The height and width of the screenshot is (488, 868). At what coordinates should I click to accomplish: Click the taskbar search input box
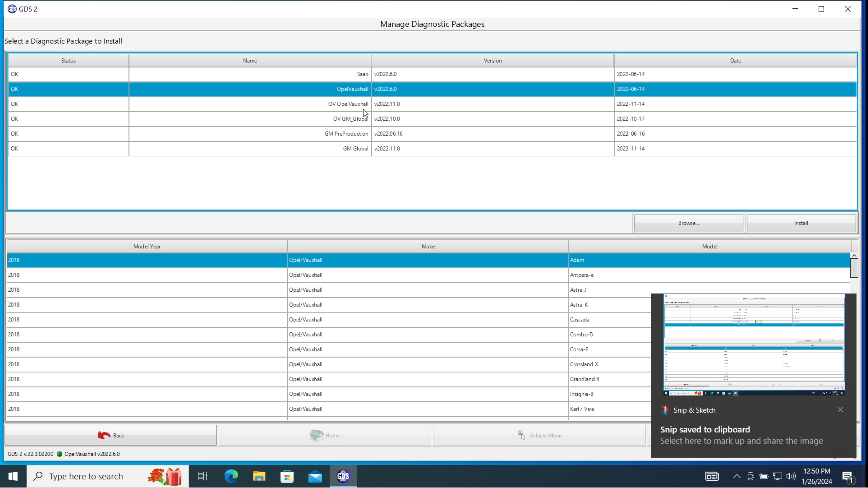[x=86, y=476]
